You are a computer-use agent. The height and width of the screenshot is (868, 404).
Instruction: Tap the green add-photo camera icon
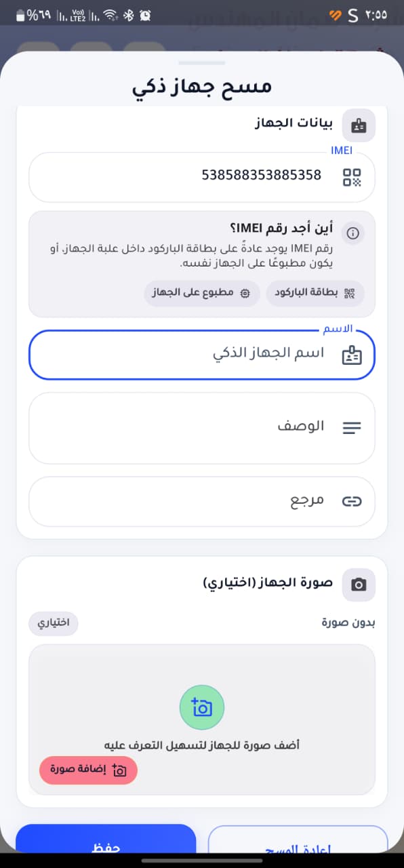click(x=201, y=707)
